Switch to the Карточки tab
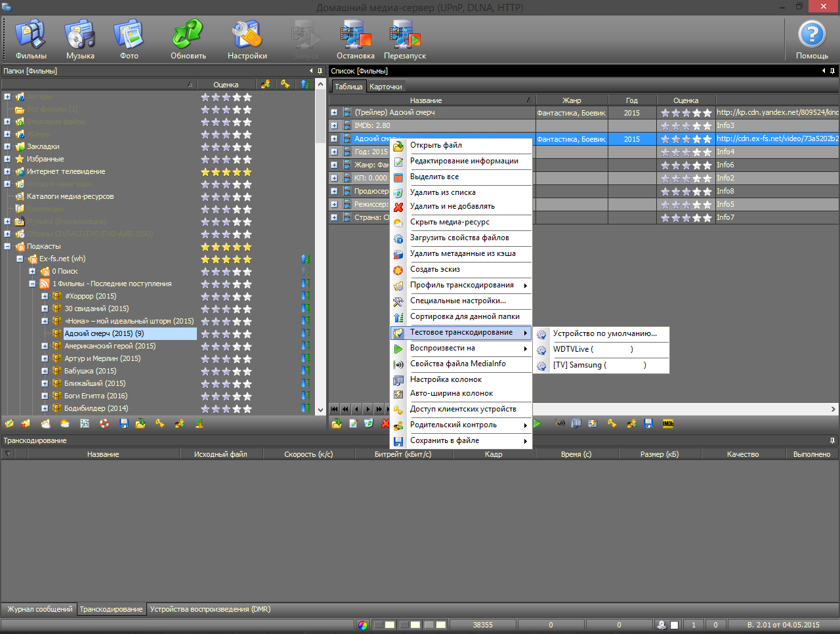Screen dimensions: 840x634 [385, 87]
